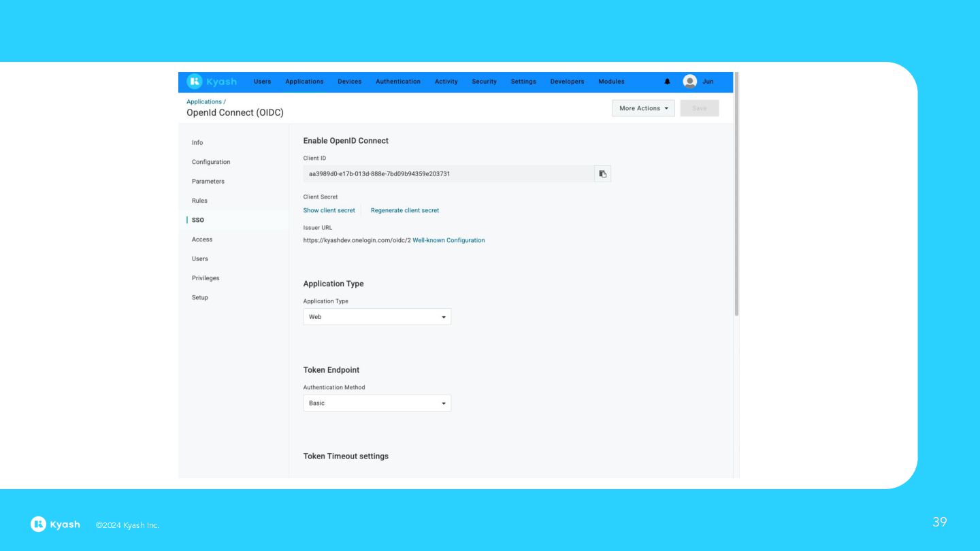Click the OpenId Connect (OIDC) page title
980x551 pixels.
(x=235, y=113)
